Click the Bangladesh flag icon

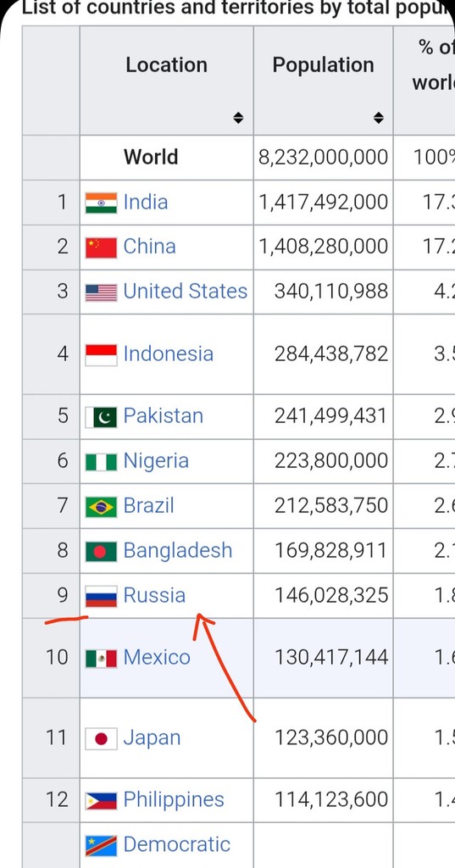[x=101, y=551]
